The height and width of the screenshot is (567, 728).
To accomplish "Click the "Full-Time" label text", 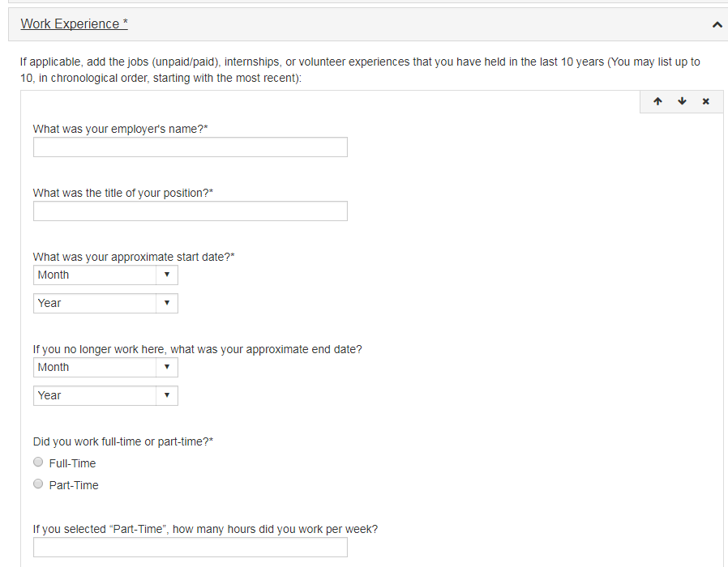I will [x=72, y=463].
